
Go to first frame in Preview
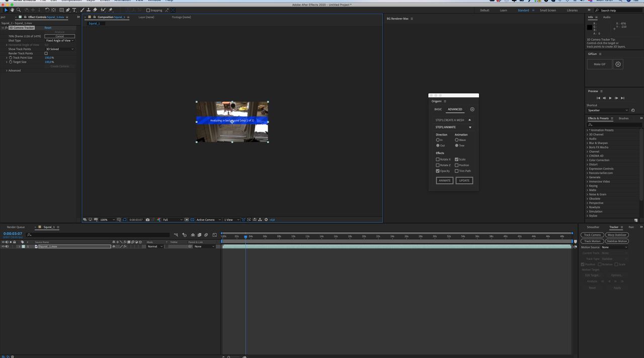[598, 98]
